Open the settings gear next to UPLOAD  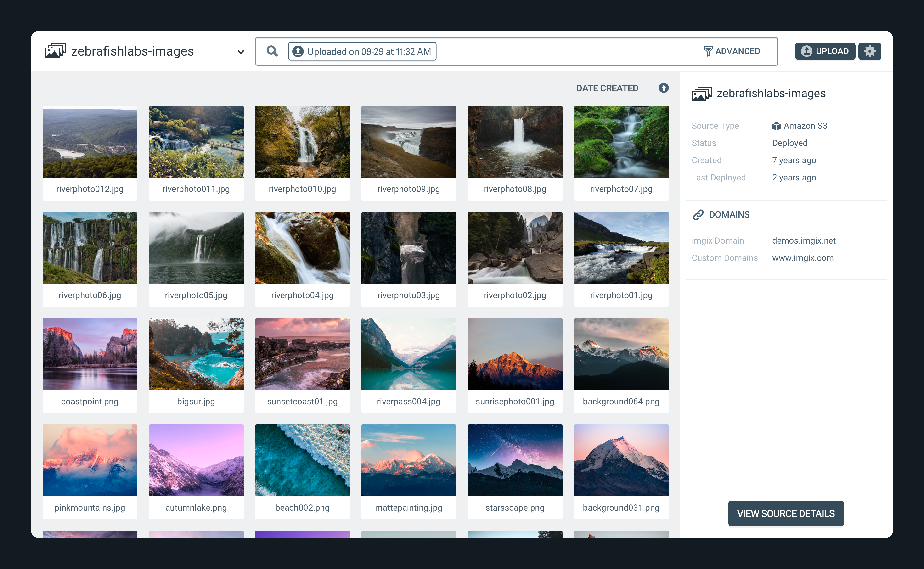pos(870,51)
